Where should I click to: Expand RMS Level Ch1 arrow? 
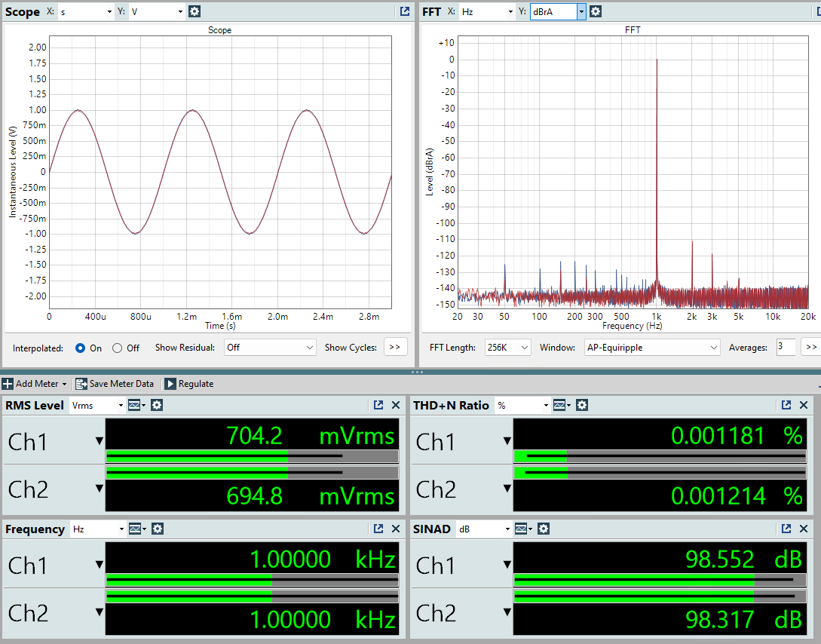pos(100,441)
